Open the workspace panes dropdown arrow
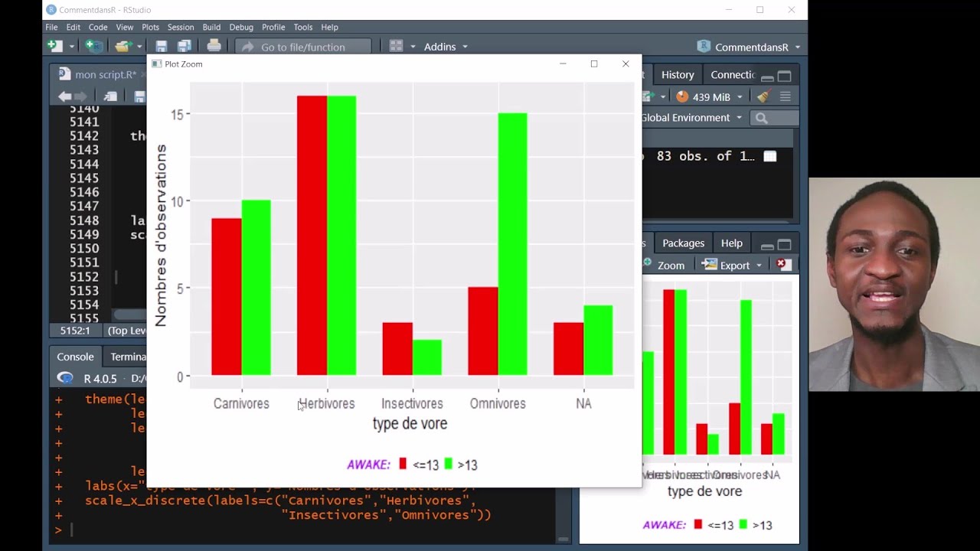This screenshot has height=551, width=980. [413, 47]
